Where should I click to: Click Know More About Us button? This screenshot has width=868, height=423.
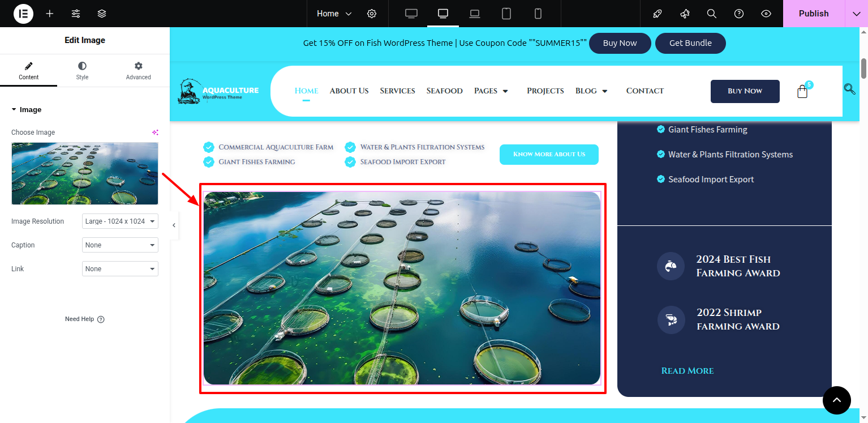[x=549, y=155]
